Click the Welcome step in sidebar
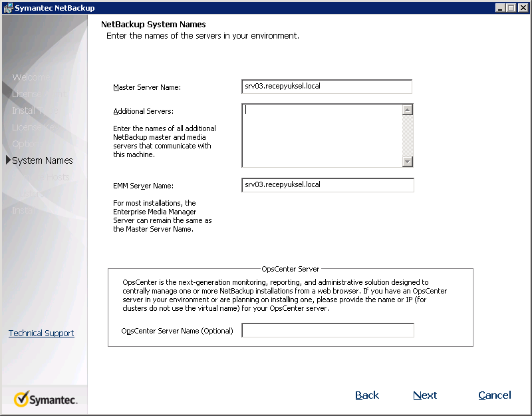The image size is (532, 416). point(31,77)
